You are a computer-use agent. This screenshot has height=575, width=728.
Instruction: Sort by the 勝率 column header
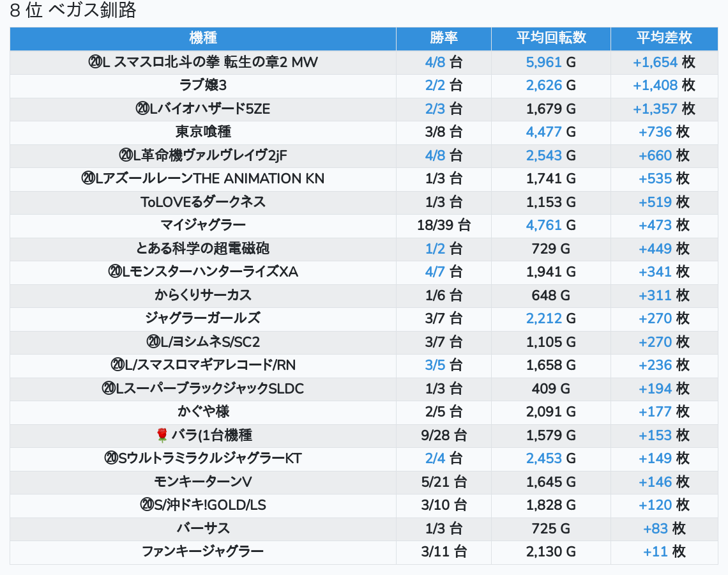tap(443, 38)
